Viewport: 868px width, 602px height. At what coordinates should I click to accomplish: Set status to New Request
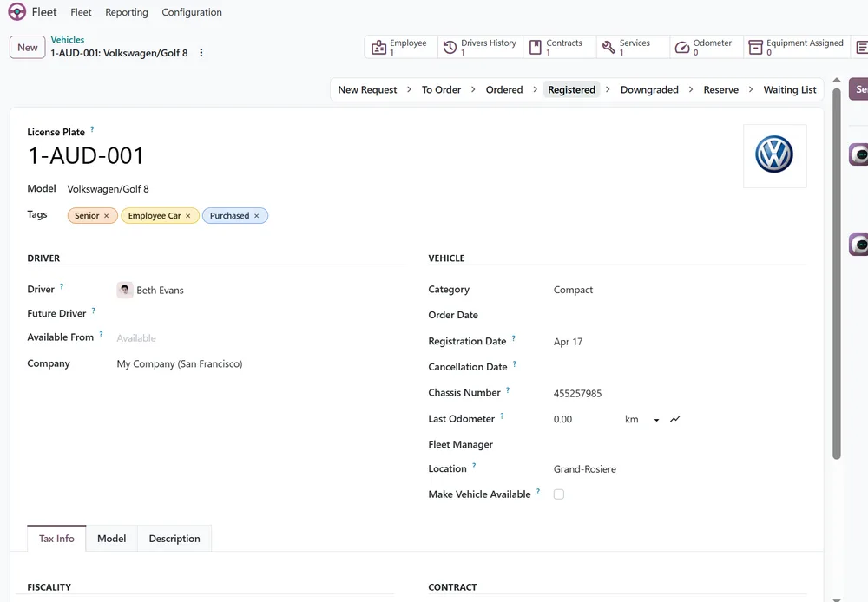pyautogui.click(x=367, y=89)
